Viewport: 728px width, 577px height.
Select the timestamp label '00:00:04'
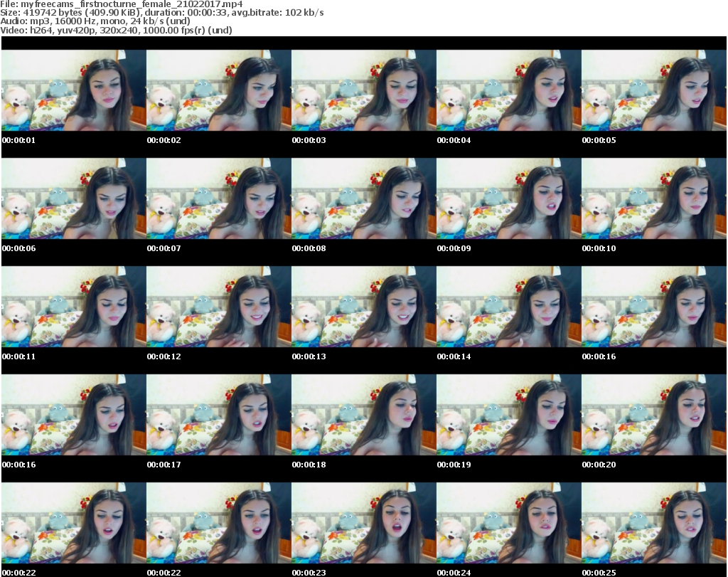click(x=454, y=140)
